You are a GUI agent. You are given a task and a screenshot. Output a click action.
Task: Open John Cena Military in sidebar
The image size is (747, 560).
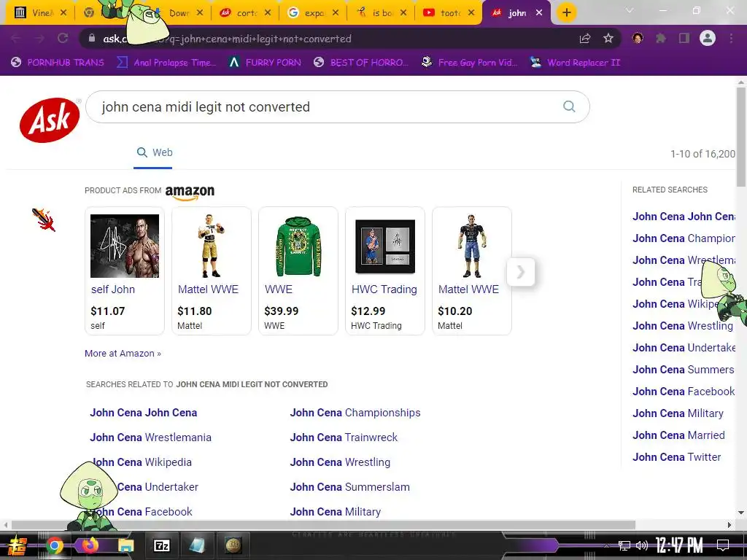coord(678,413)
